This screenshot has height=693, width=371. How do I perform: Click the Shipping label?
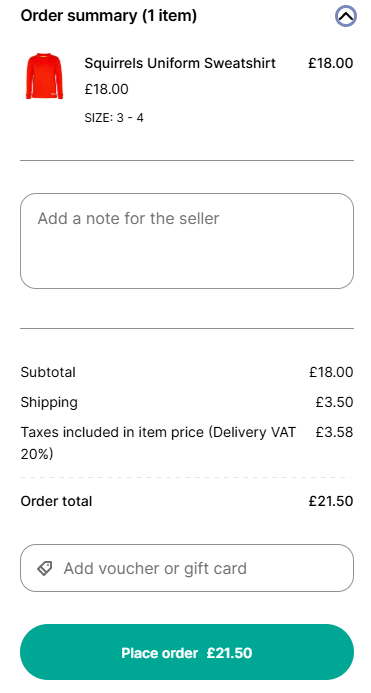pyautogui.click(x=49, y=402)
